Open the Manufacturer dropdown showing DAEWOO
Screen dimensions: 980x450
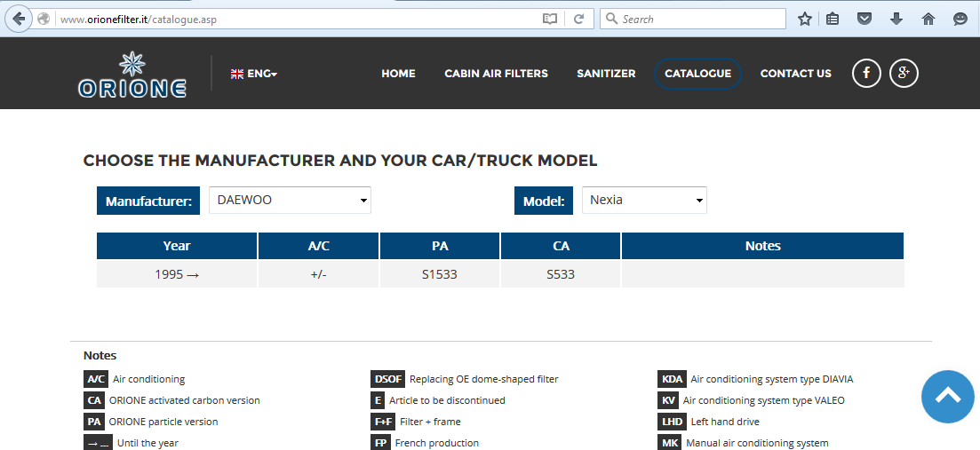(x=290, y=201)
